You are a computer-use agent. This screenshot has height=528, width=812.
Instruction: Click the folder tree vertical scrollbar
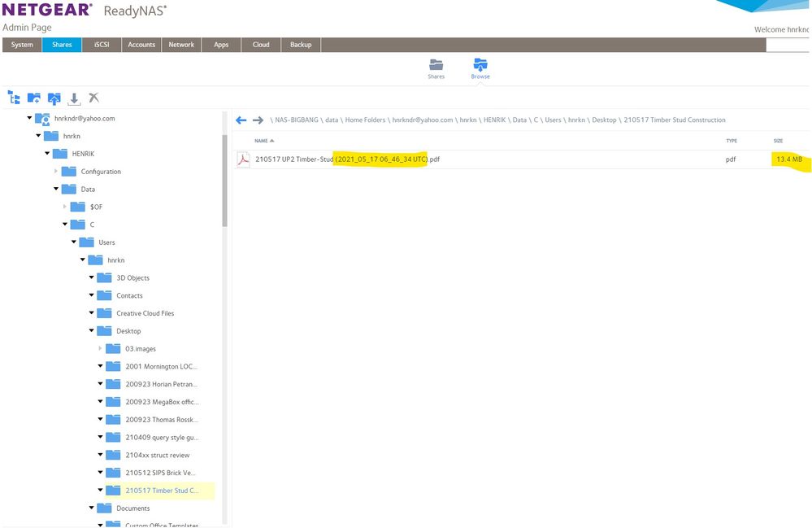click(224, 179)
